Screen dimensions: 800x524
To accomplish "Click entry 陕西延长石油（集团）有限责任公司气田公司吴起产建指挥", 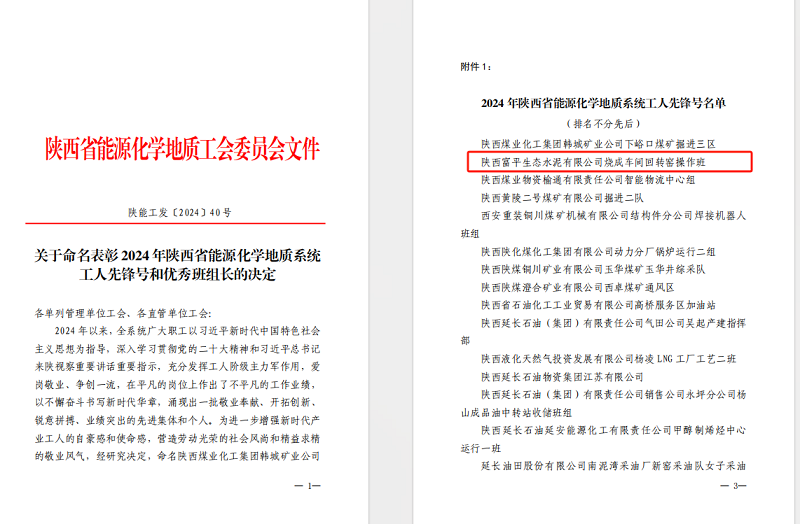I will [x=614, y=323].
